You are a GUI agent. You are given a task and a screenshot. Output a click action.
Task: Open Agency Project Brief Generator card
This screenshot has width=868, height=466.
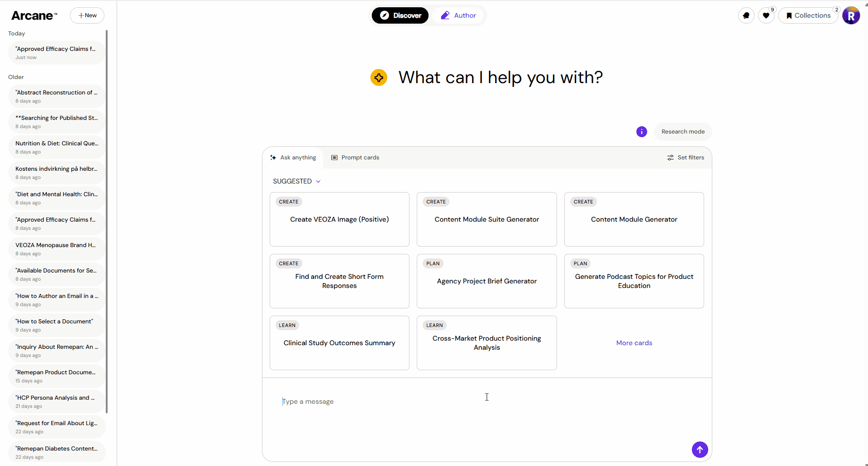pyautogui.click(x=487, y=281)
